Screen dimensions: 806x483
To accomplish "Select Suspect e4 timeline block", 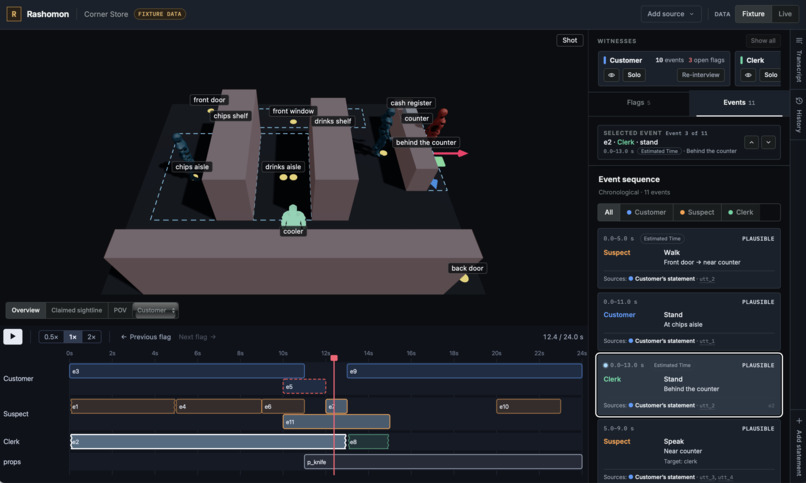I will (218, 406).
